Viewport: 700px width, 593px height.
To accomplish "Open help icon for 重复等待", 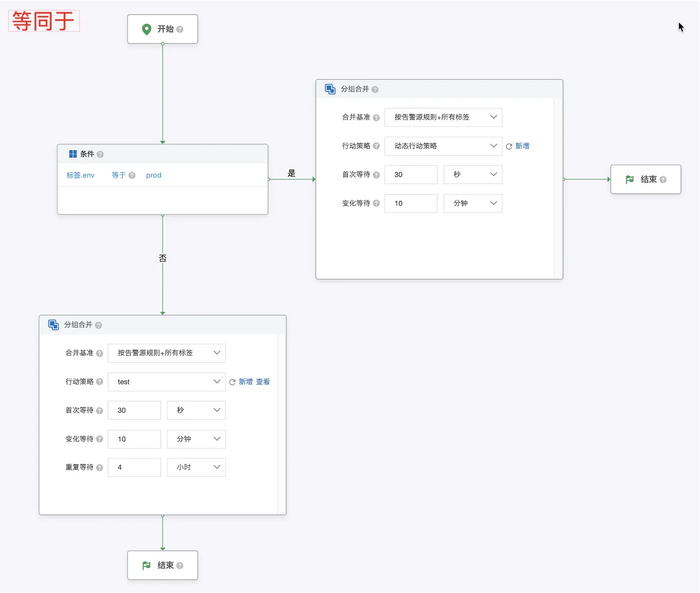I will click(100, 468).
